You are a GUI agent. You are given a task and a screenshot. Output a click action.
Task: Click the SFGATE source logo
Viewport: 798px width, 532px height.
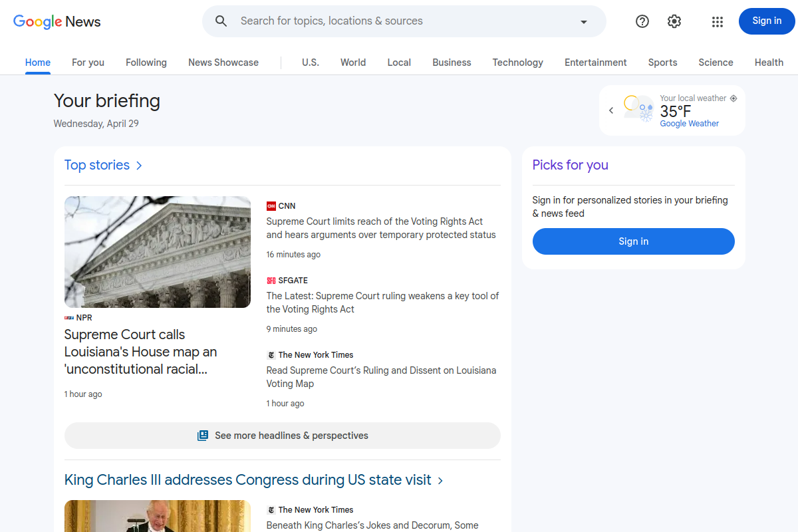tap(271, 281)
